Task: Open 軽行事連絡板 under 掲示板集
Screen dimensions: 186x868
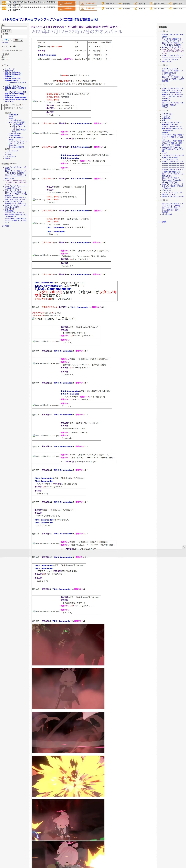Action: 13,115
